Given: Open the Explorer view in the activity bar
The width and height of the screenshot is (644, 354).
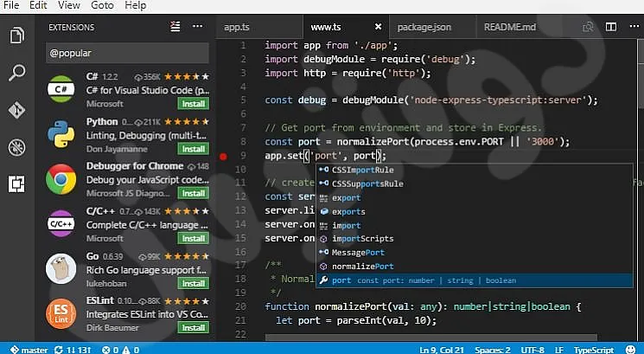Looking at the screenshot, I should point(16,35).
